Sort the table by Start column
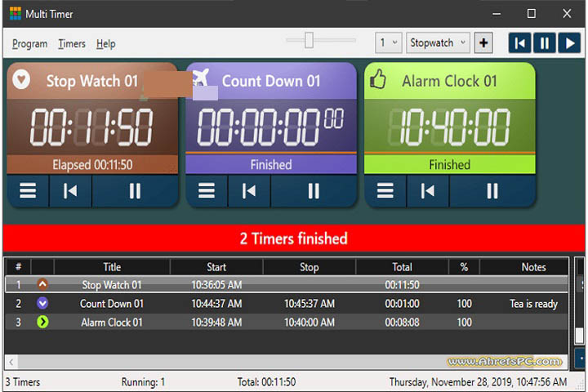This screenshot has width=588, height=392. tap(216, 267)
